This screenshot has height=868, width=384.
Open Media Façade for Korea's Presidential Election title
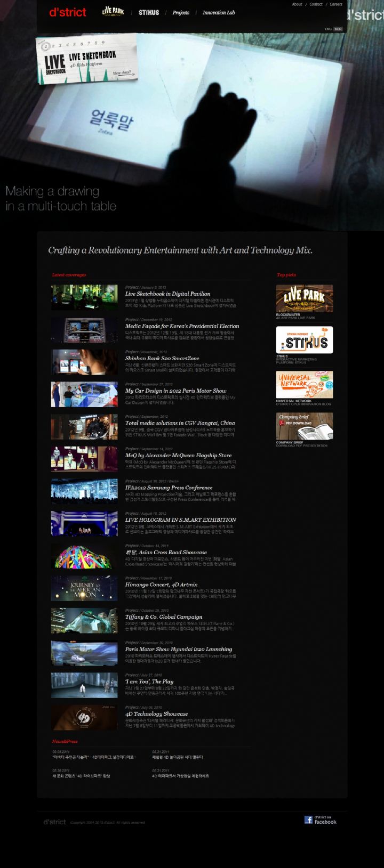182,326
